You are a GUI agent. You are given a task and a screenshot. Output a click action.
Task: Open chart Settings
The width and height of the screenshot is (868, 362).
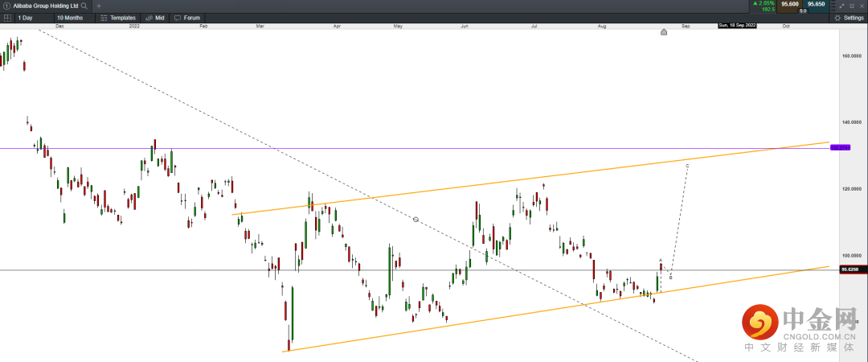pyautogui.click(x=850, y=18)
